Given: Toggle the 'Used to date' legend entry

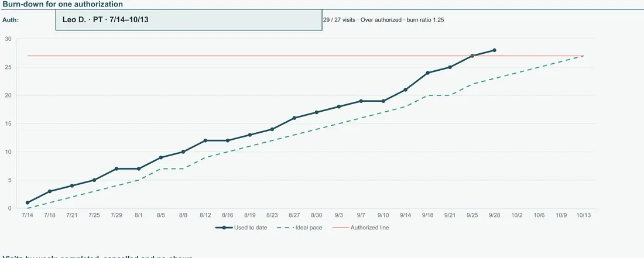Looking at the screenshot, I should click(x=241, y=228).
